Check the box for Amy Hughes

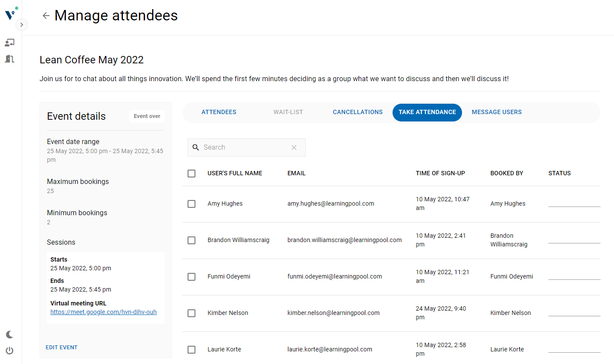click(x=191, y=204)
